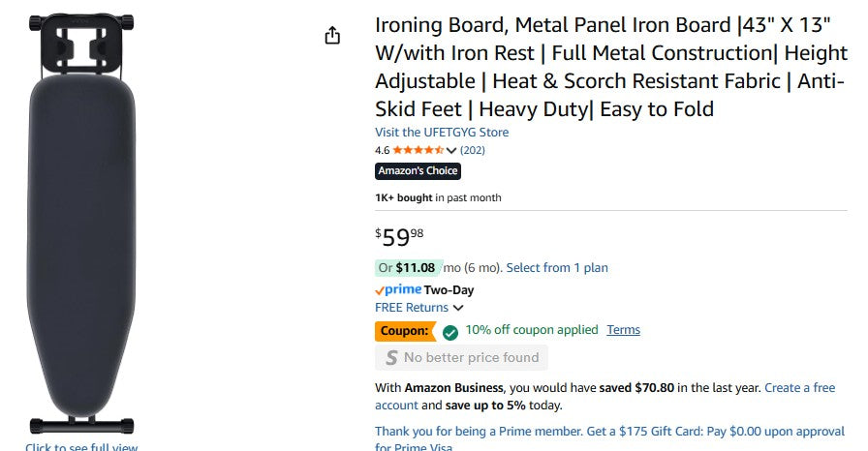This screenshot has height=451, width=868.
Task: Click the $11.08 monthly payment badge
Action: click(408, 268)
